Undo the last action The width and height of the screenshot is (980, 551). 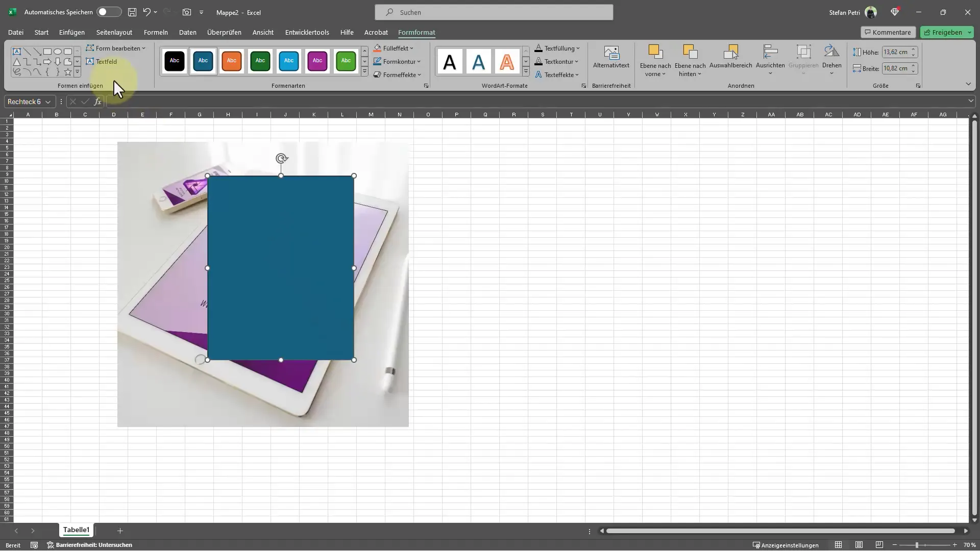pos(147,12)
